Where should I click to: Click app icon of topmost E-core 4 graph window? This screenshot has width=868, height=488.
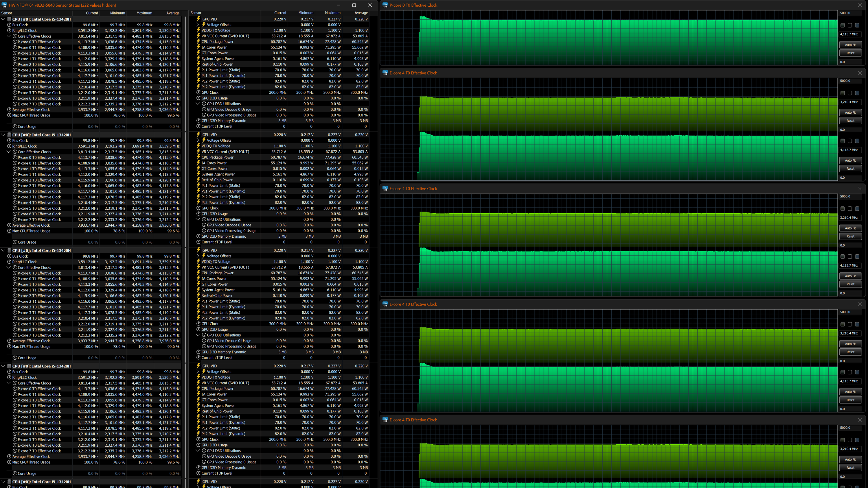tap(385, 73)
